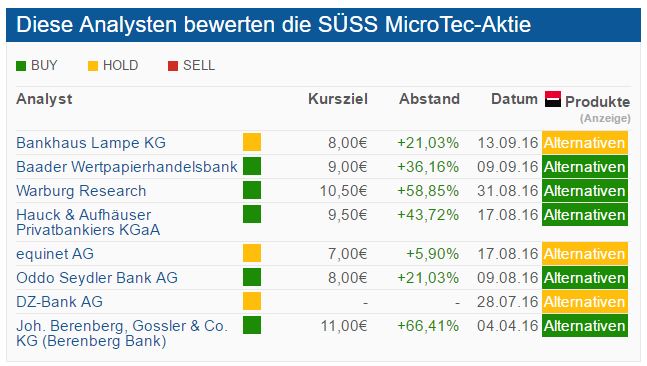Click DZ-Bank AG's yellow hold rating square
Image resolution: width=647 pixels, height=366 pixels.
coord(252,301)
